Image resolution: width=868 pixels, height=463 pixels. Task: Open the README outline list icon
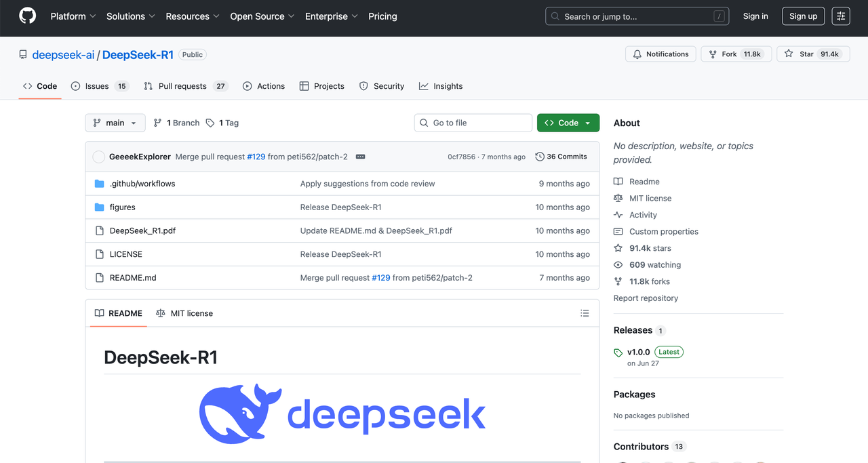point(585,313)
